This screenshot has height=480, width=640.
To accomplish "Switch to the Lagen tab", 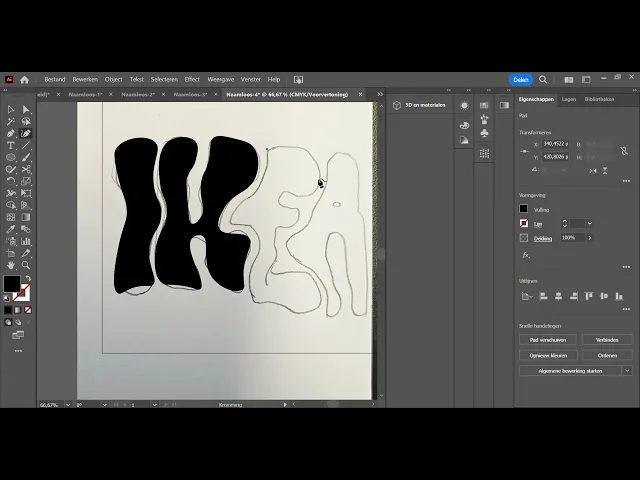I will [x=569, y=99].
